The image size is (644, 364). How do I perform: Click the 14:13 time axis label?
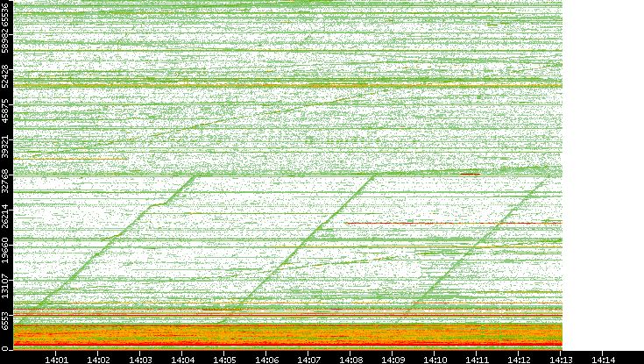[562, 360]
